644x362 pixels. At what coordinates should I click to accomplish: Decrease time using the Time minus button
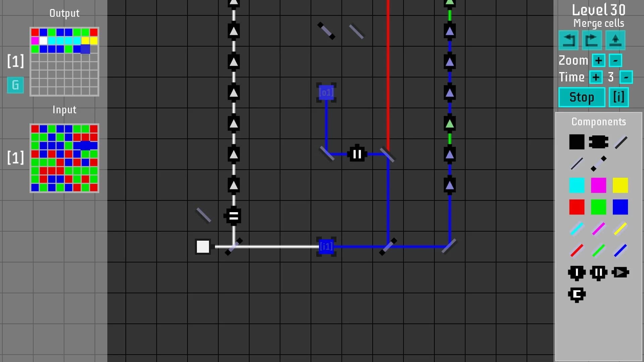pos(627,77)
